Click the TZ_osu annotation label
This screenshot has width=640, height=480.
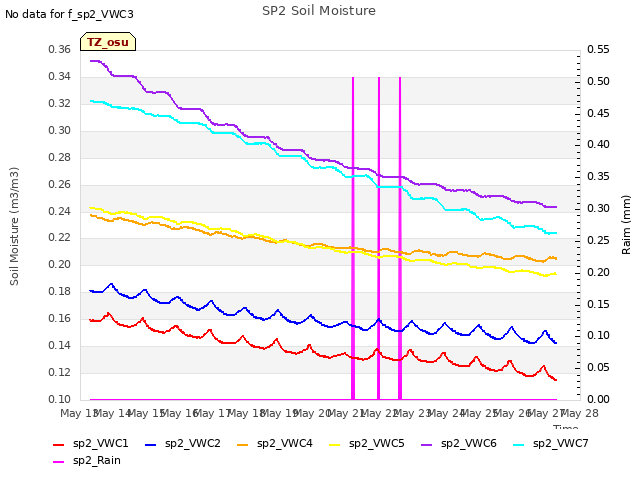[108, 42]
